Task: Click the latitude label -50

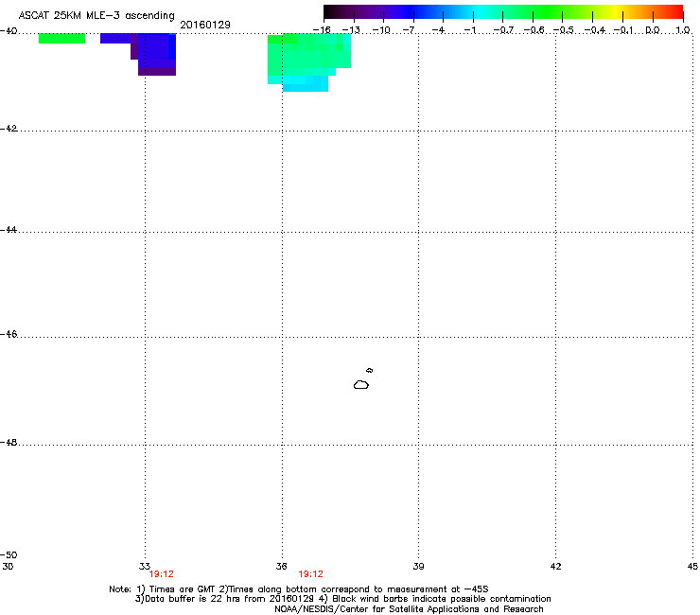Action: coord(9,555)
